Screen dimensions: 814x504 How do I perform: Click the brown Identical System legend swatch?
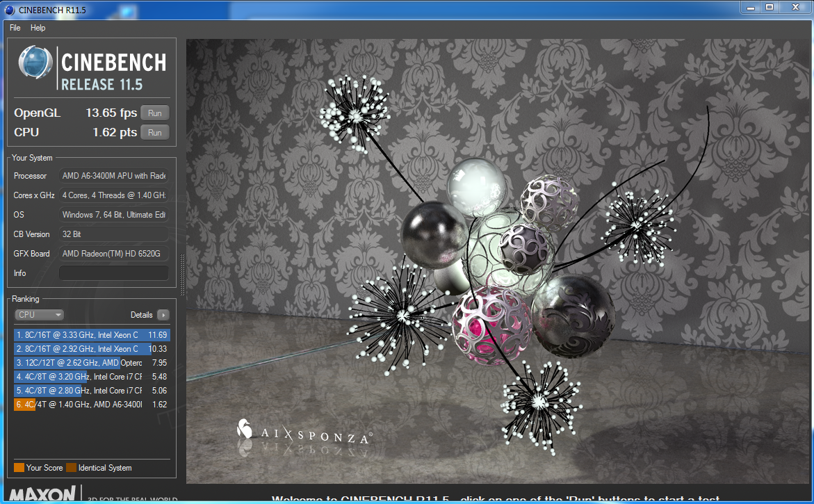click(71, 468)
